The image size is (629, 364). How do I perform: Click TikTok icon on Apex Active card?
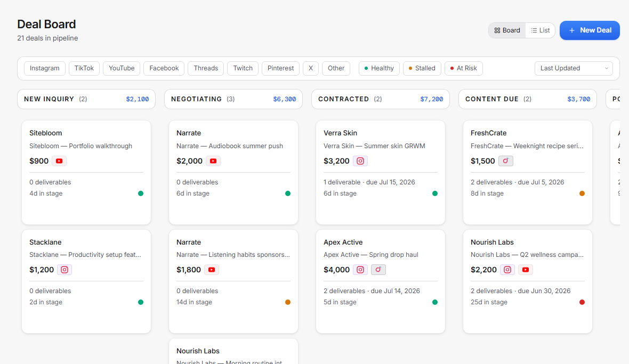click(x=378, y=270)
